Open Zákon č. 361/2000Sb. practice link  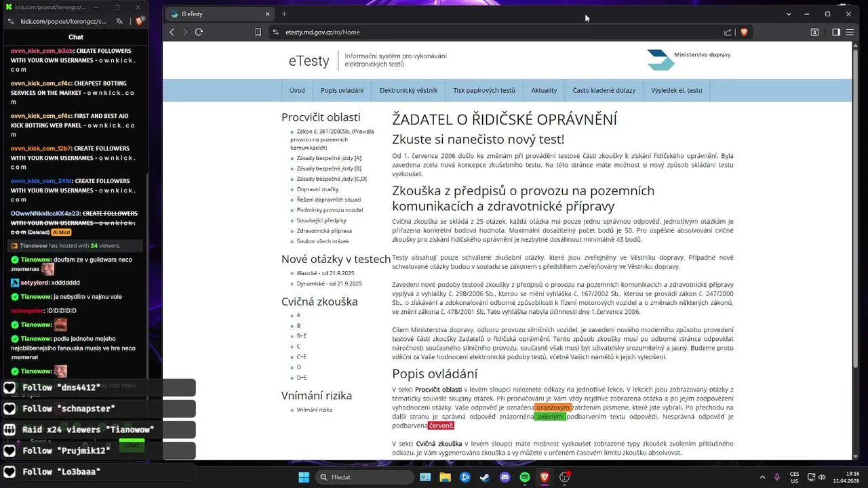332,139
